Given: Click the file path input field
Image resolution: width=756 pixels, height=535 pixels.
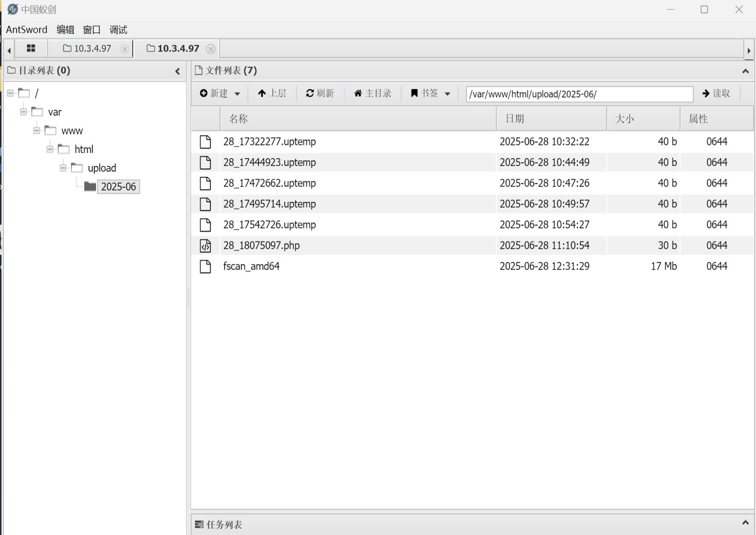Looking at the screenshot, I should point(579,94).
